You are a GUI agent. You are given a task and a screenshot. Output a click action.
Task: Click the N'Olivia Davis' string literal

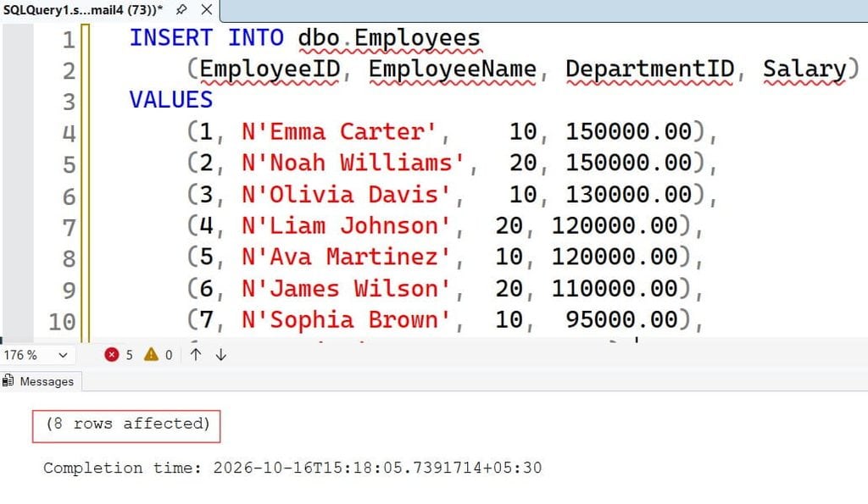[x=347, y=194]
